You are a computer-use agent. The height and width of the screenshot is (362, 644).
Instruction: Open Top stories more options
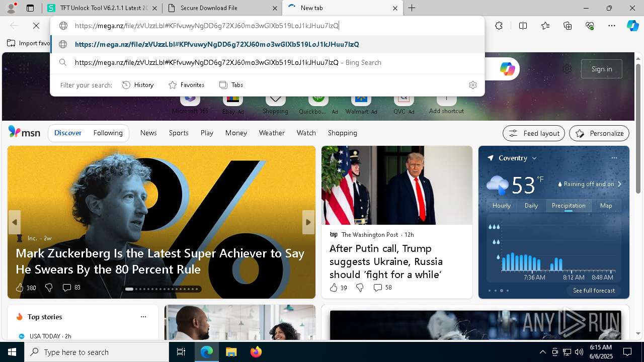143,317
